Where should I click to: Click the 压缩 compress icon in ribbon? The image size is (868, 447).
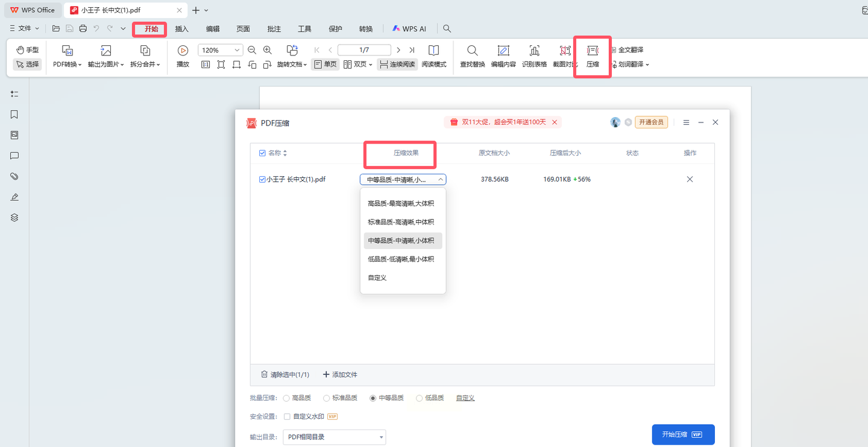point(593,54)
